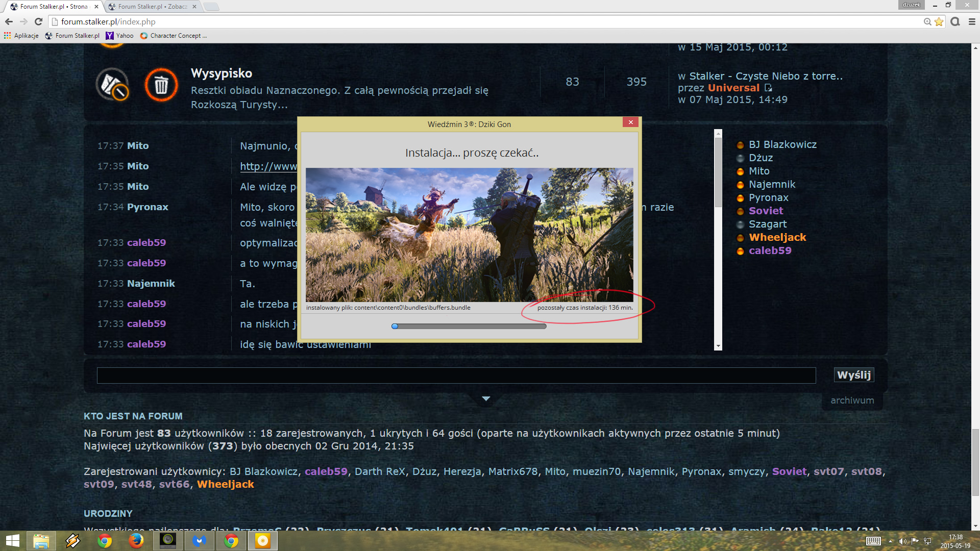Click the Witcher artwork in installer
Image resolution: width=980 pixels, height=551 pixels.
[x=469, y=235]
